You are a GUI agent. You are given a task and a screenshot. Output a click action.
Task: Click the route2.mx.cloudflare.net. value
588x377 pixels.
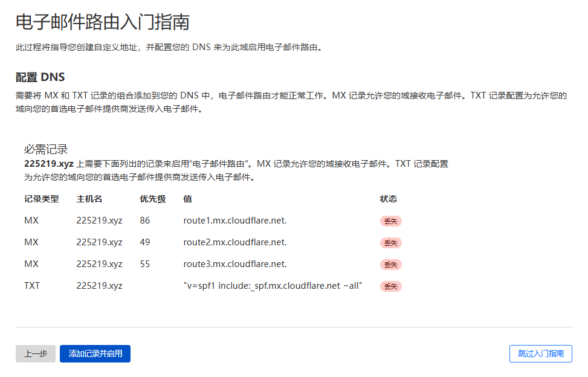click(x=235, y=242)
